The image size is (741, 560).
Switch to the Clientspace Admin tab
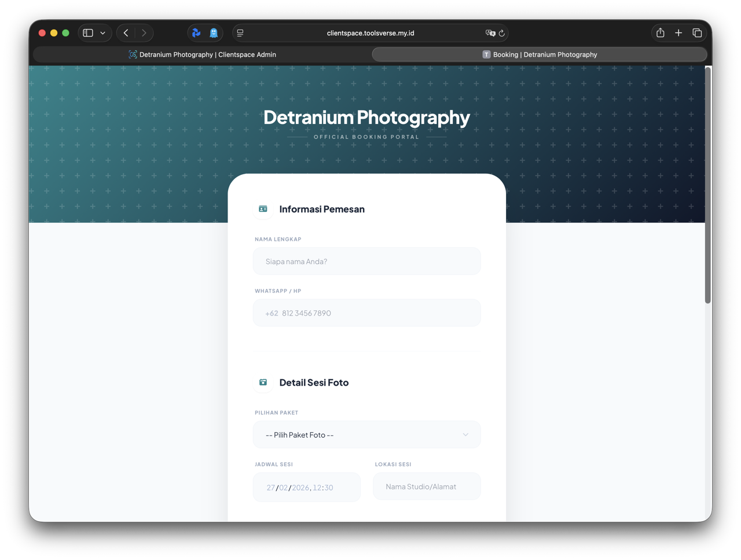(x=203, y=54)
